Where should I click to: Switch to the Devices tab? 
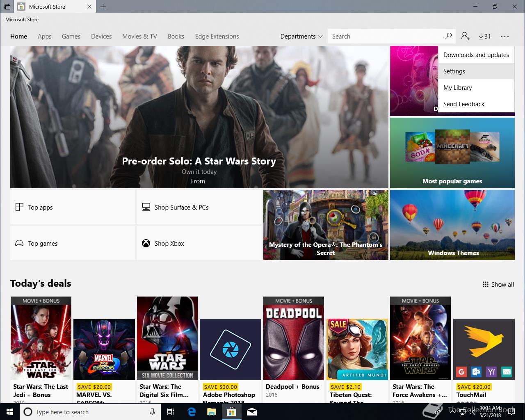tap(101, 36)
